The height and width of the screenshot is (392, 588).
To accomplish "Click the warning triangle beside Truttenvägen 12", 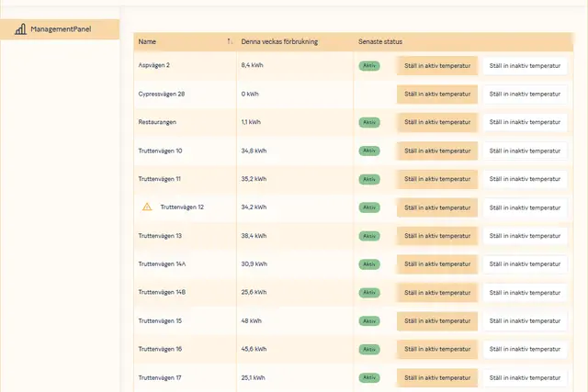I will click(x=147, y=207).
